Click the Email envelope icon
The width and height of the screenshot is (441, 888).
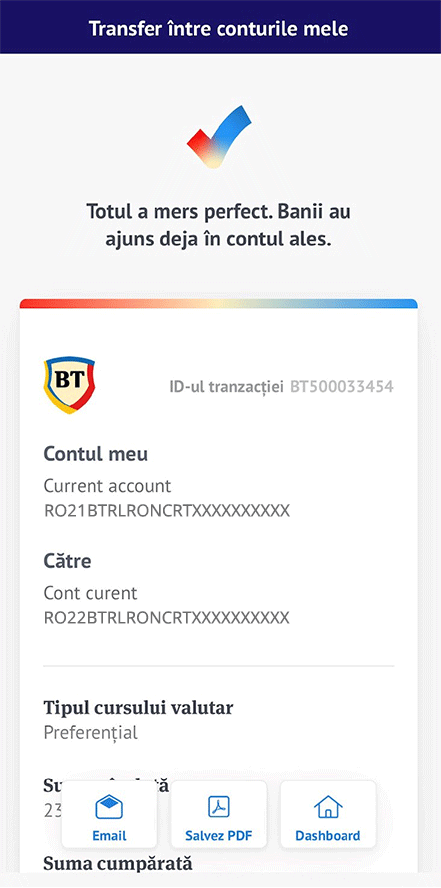point(109,806)
